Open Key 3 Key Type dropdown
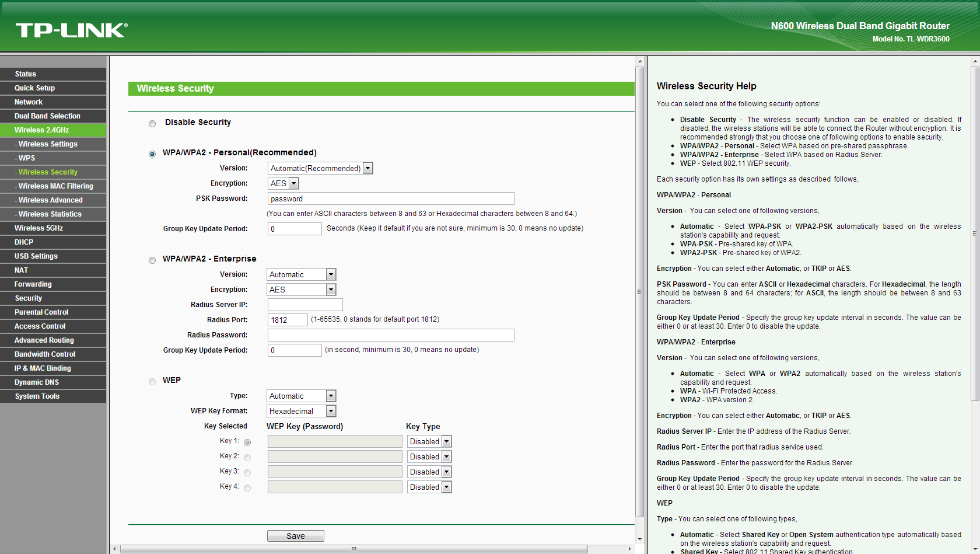 tap(429, 472)
